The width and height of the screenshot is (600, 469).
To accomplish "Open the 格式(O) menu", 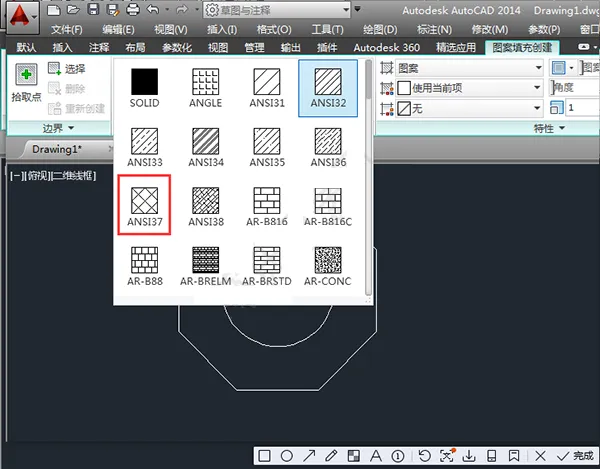I will click(x=274, y=29).
